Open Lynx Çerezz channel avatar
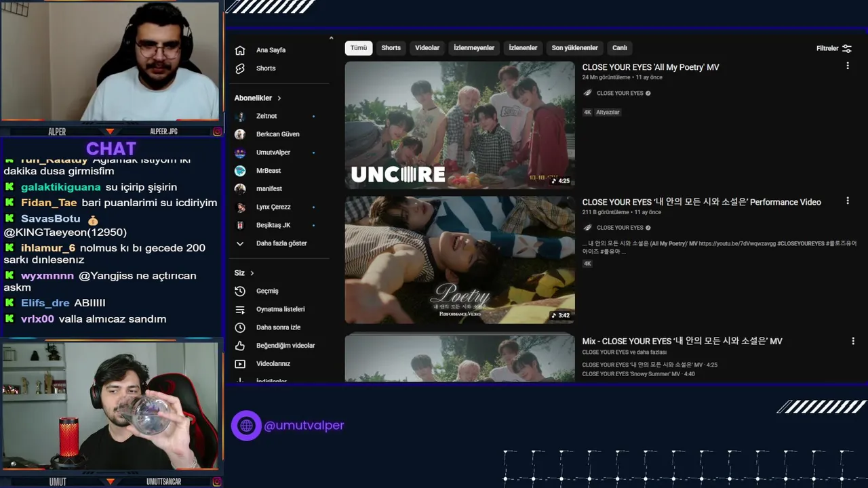The image size is (868, 488). coord(240,207)
